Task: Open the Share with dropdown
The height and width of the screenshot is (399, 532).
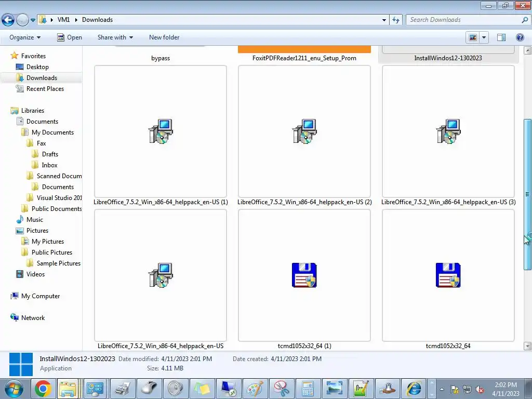Action: [x=115, y=37]
